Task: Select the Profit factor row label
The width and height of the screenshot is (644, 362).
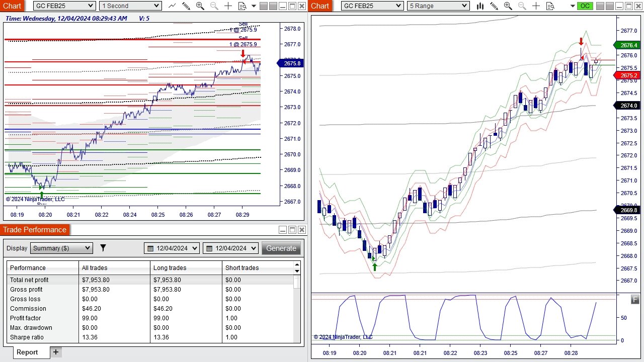Action: tap(26, 318)
